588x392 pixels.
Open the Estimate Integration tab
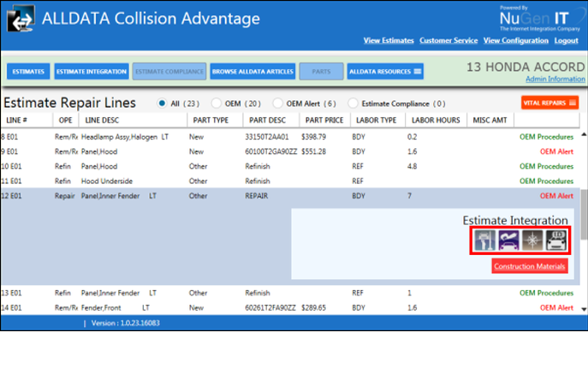[x=92, y=72]
